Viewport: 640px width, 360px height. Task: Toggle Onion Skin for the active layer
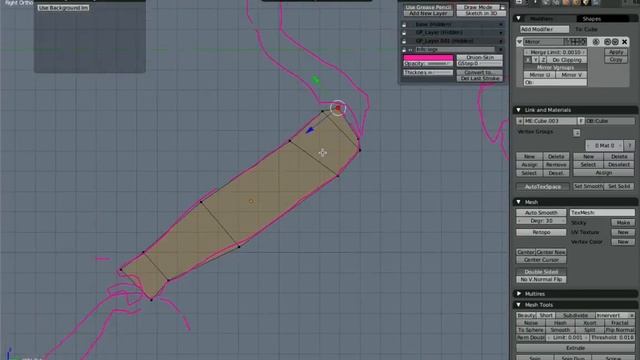(480, 58)
